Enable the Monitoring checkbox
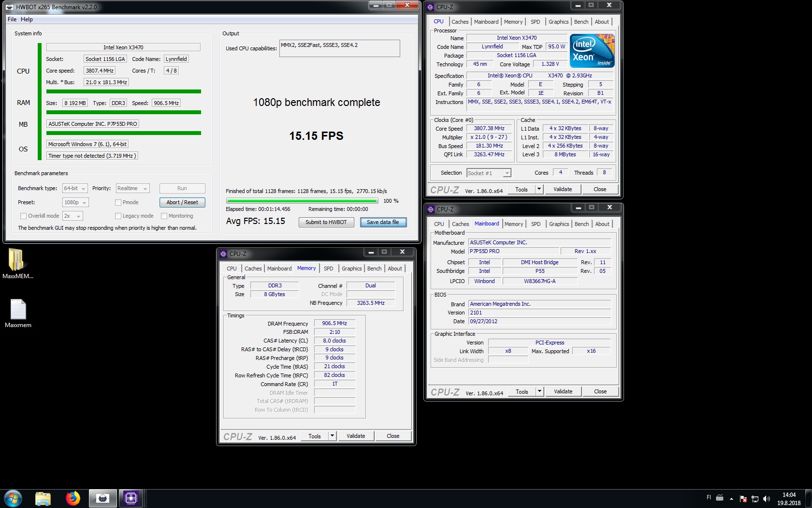Viewport: 812px width, 508px height. pos(164,216)
